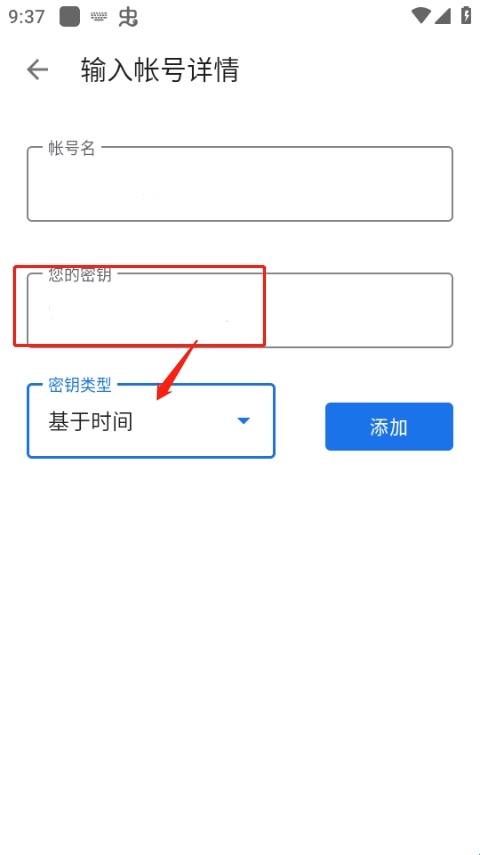This screenshot has width=480, height=855.
Task: Click the Wi-Fi status icon
Action: click(x=421, y=16)
